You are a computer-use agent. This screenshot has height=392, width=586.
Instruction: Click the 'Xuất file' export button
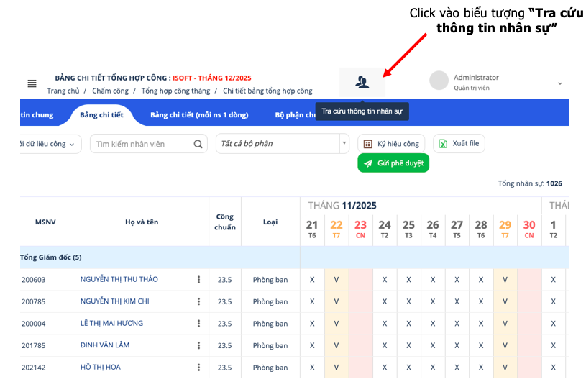pos(459,144)
